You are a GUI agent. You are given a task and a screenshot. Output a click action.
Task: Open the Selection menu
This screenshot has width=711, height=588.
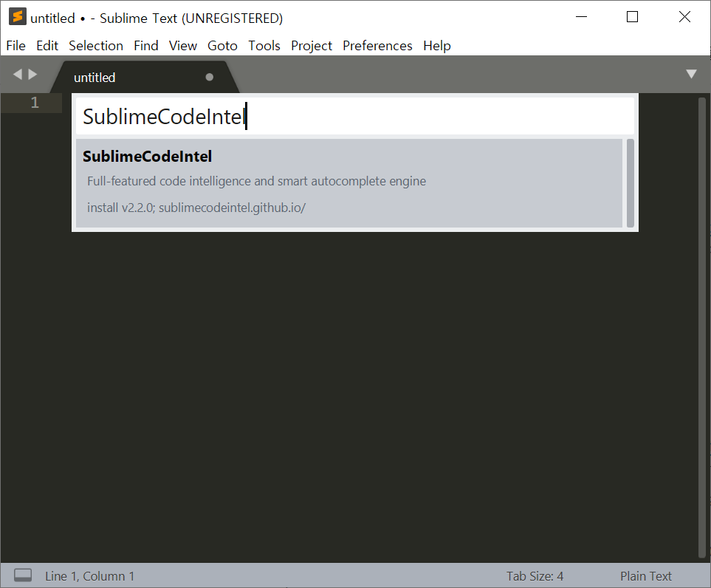coord(96,46)
